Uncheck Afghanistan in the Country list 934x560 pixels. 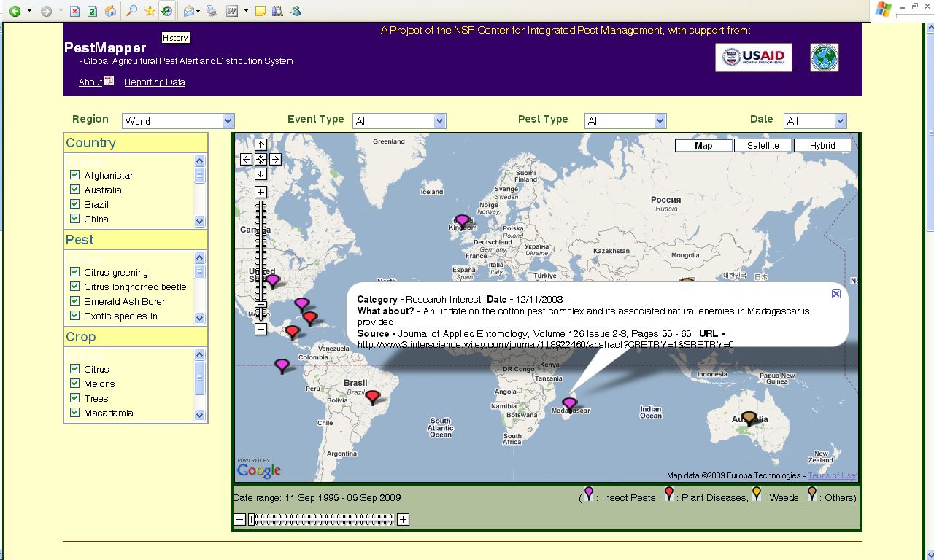(75, 174)
